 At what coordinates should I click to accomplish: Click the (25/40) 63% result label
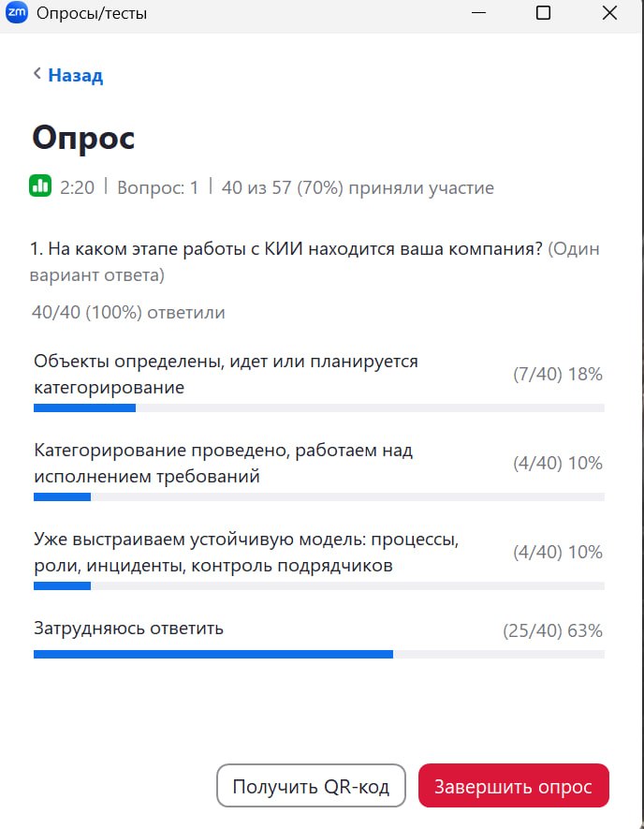552,630
